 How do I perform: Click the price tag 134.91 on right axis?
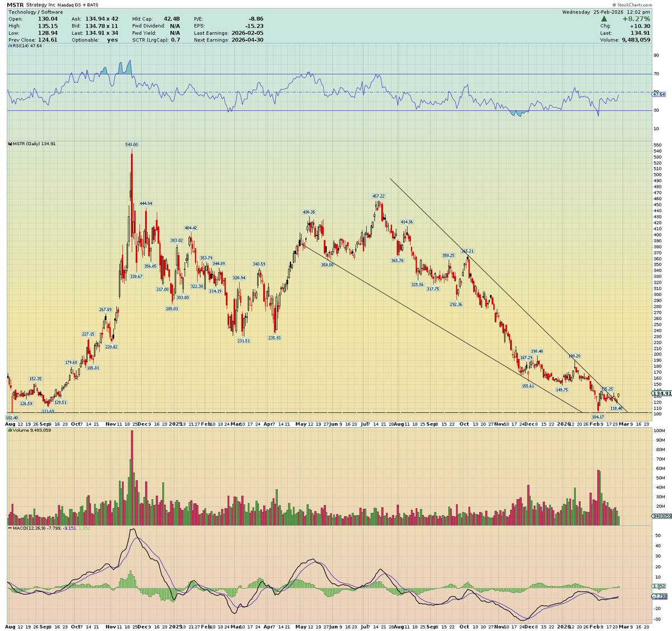click(x=661, y=393)
